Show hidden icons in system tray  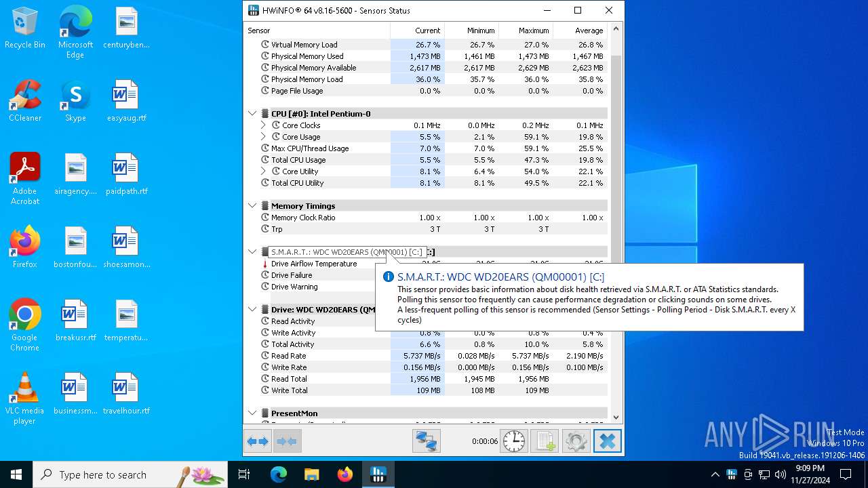(x=715, y=474)
